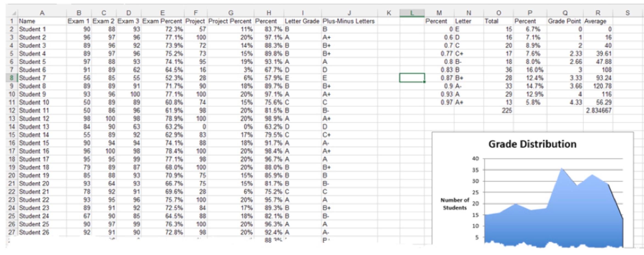Click the select-all corner triangle
Viewport: 644px width, 255px height.
point(14,13)
